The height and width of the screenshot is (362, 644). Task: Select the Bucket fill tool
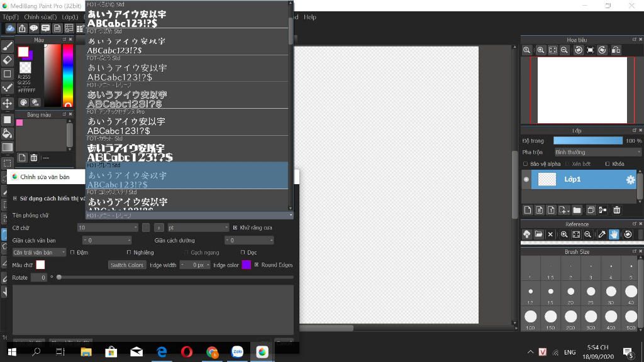click(x=8, y=133)
